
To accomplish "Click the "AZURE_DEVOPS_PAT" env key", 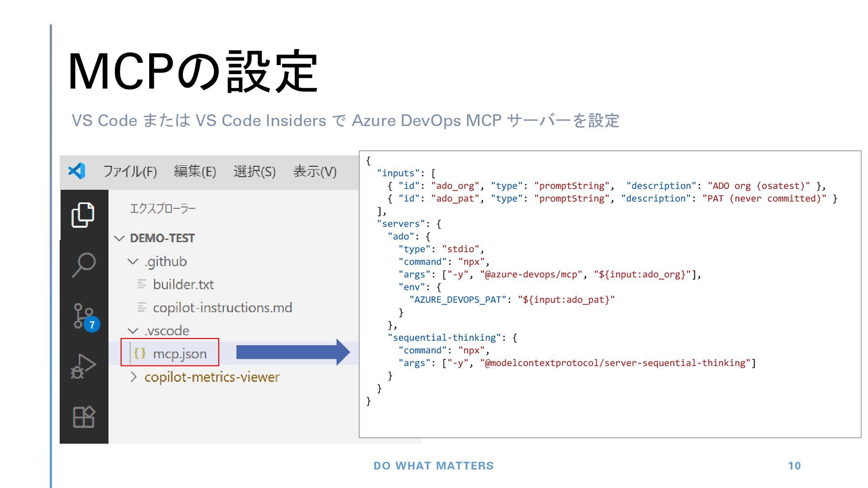I will coord(458,300).
